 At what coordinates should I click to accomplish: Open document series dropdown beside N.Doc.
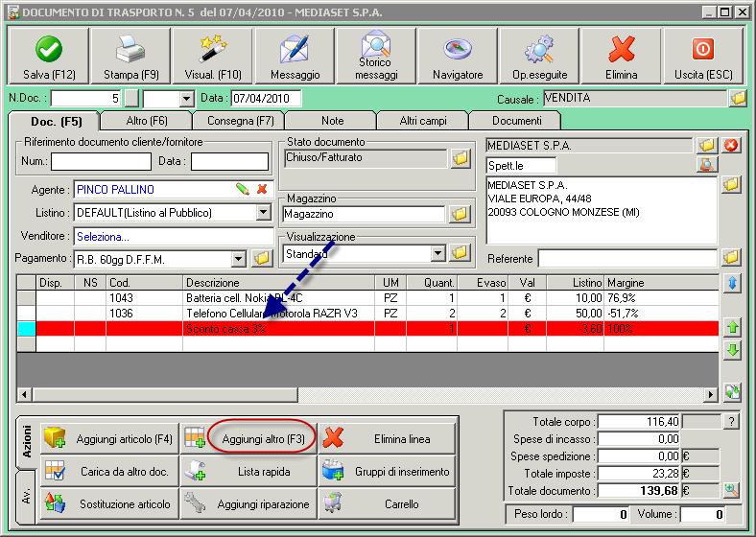point(186,100)
